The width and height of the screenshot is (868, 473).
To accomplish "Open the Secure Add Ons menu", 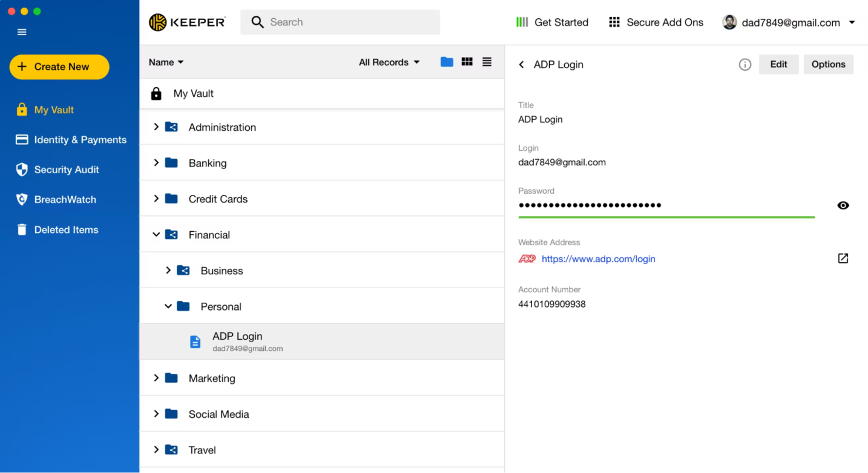I will pos(656,22).
